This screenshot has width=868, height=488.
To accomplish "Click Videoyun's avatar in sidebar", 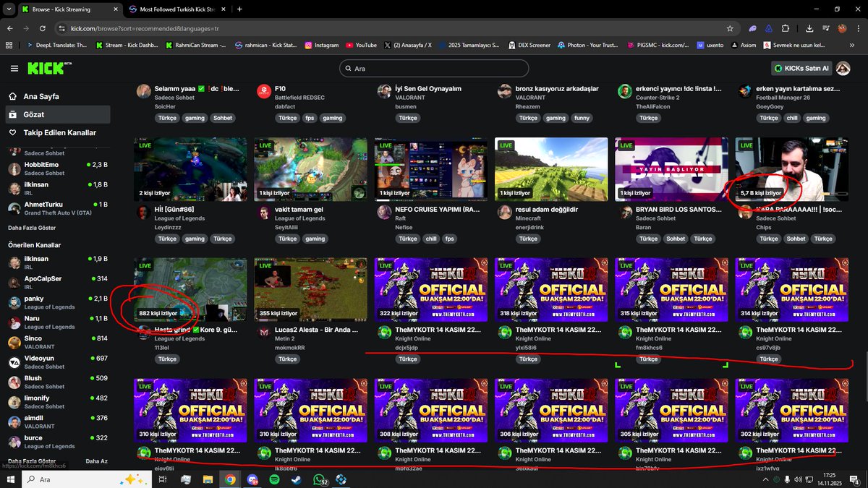I will click(x=14, y=362).
